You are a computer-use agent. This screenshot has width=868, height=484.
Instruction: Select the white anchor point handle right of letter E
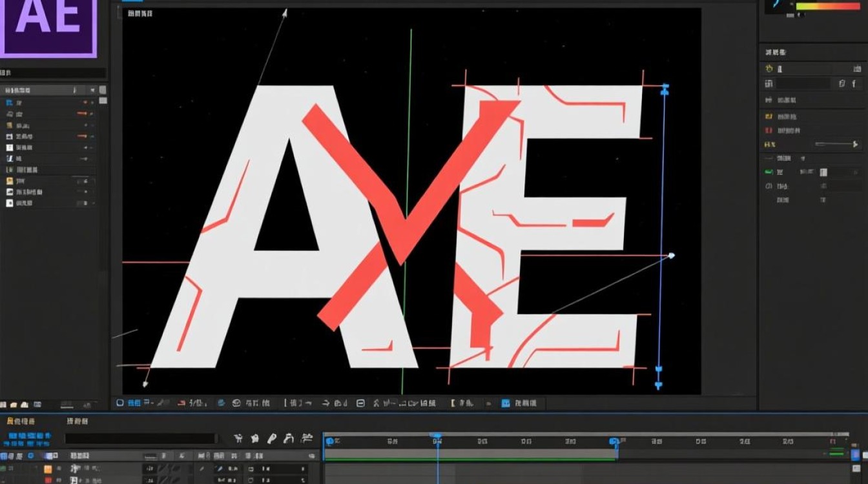[x=672, y=256]
